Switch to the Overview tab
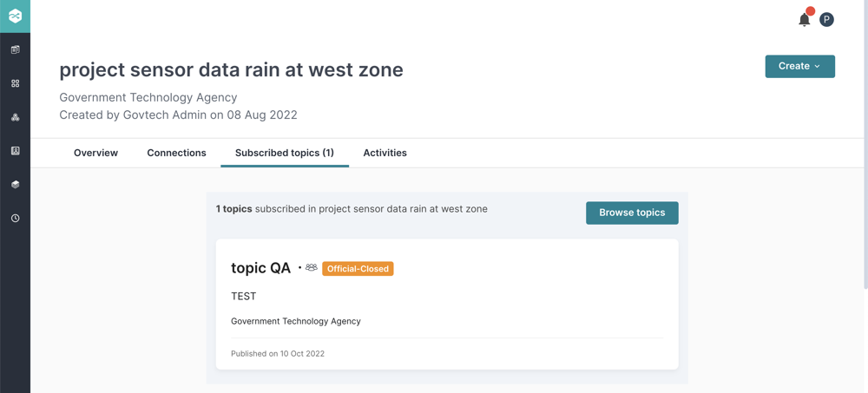The image size is (868, 393). [x=95, y=153]
